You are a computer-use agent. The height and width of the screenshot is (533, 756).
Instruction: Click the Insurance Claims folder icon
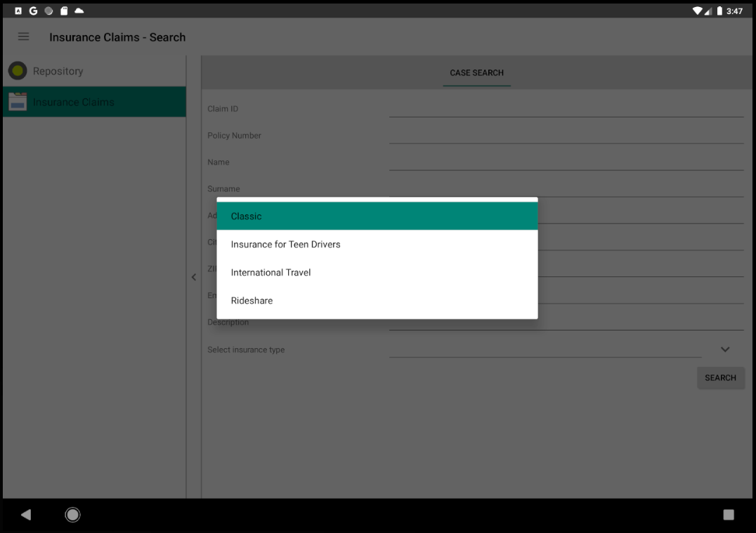point(18,102)
